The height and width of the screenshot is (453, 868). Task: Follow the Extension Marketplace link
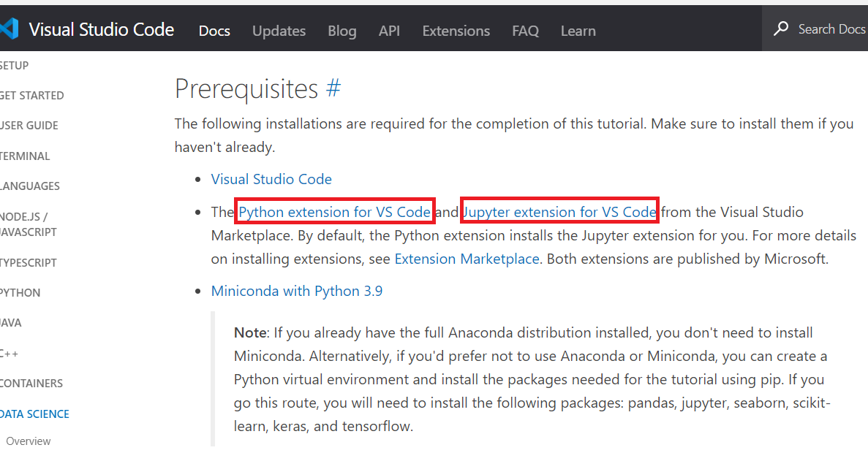click(x=467, y=259)
